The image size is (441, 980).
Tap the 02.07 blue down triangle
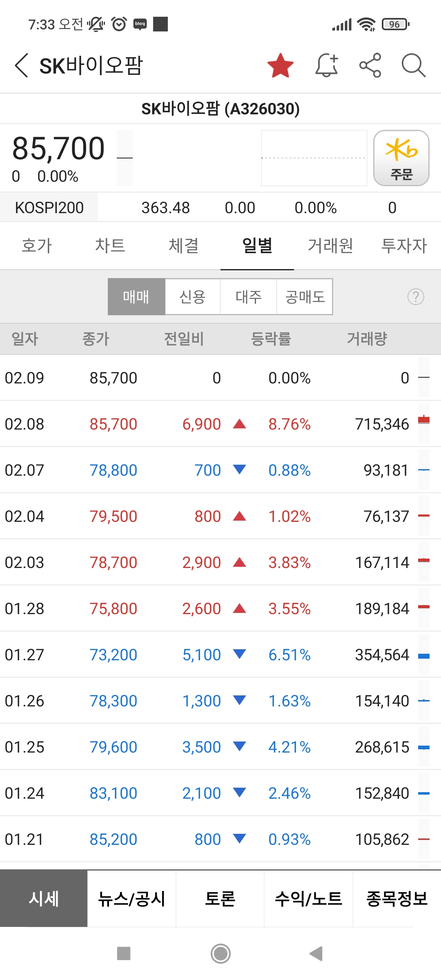(x=239, y=470)
